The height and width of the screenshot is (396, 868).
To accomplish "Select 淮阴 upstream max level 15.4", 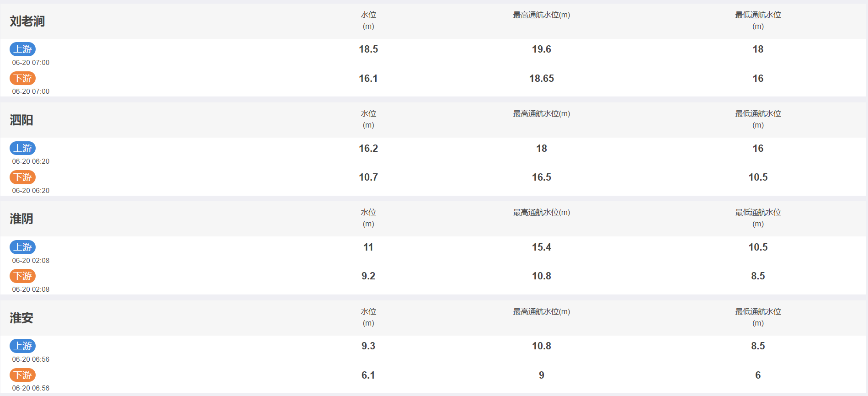I will (542, 247).
